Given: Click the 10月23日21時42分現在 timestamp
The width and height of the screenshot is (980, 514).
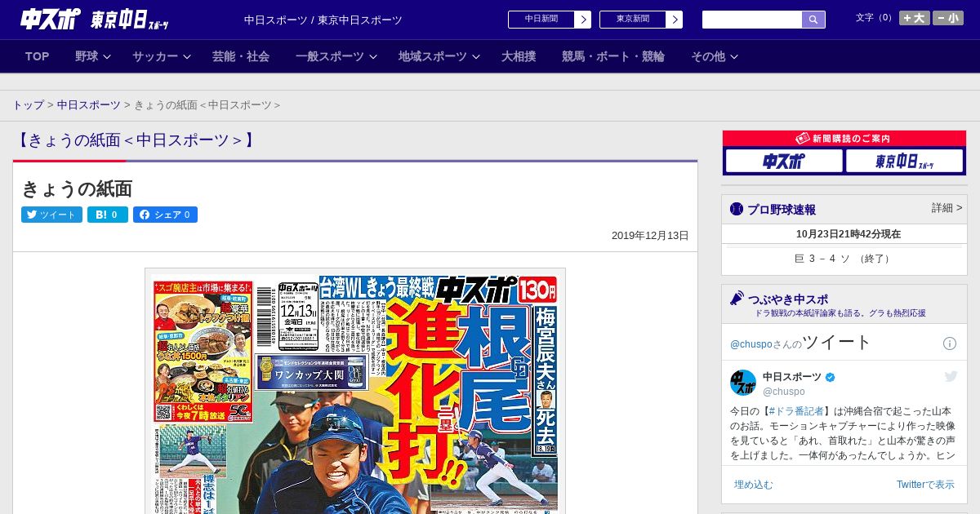Looking at the screenshot, I should [849, 234].
